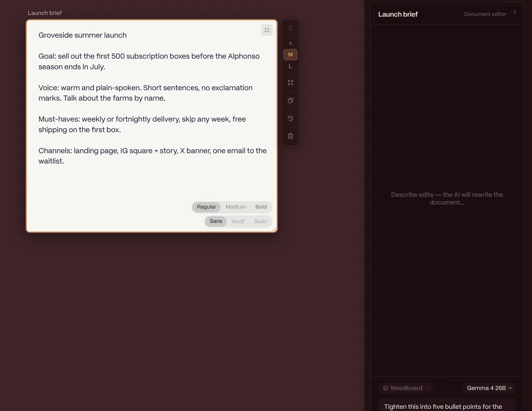Screen dimensions: 532x411
Task: Delete the card using the trash icon
Action: (x=290, y=136)
